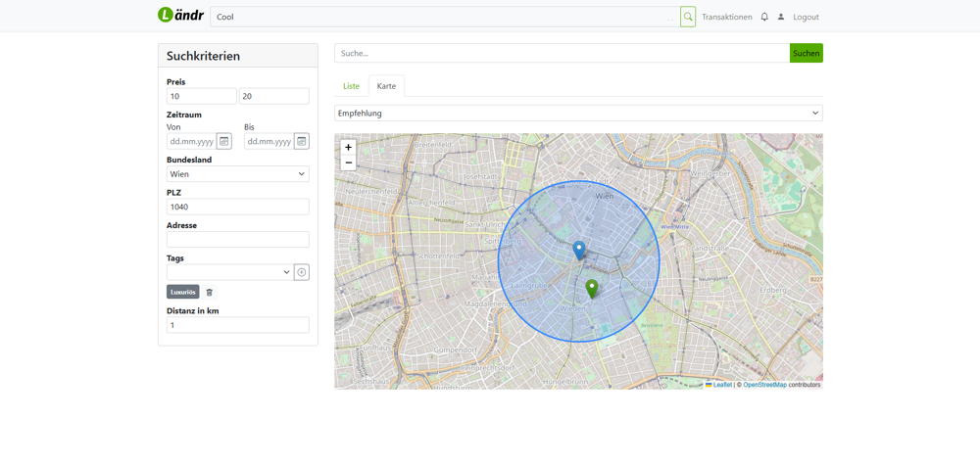Select the green map marker

click(591, 289)
